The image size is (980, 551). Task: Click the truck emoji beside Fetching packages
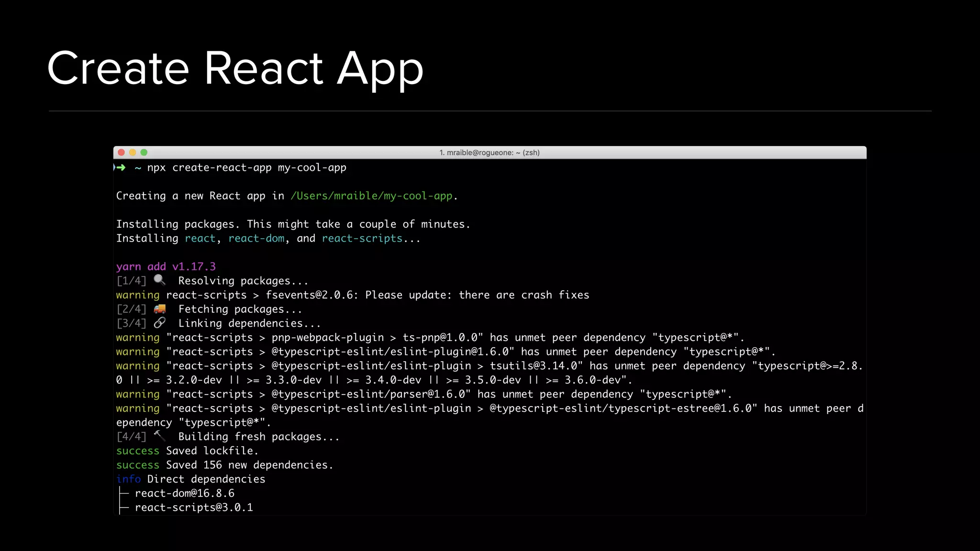coord(160,309)
